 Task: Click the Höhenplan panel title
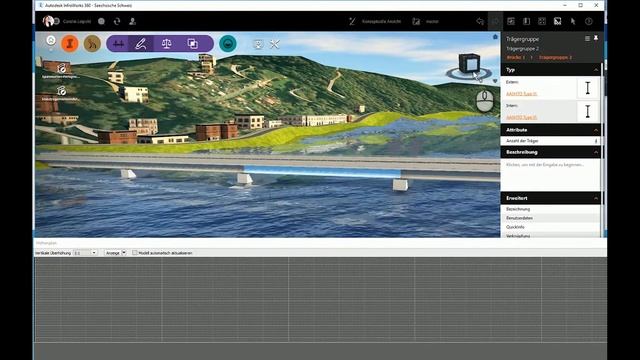click(x=46, y=243)
